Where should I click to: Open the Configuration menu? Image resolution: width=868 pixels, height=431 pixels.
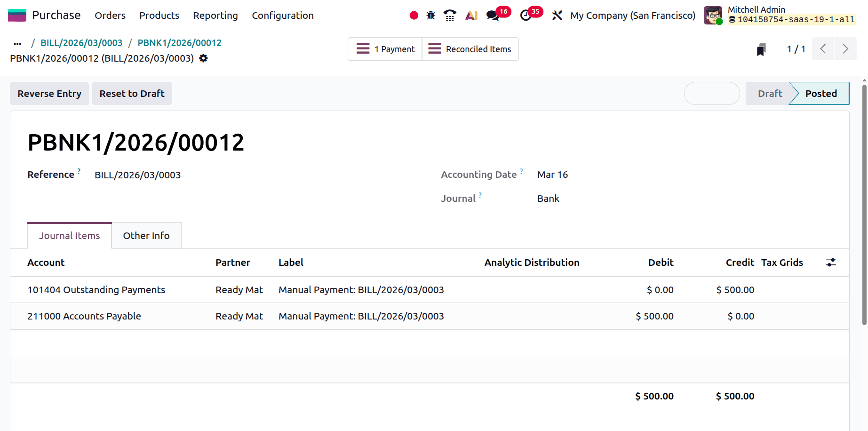point(283,16)
